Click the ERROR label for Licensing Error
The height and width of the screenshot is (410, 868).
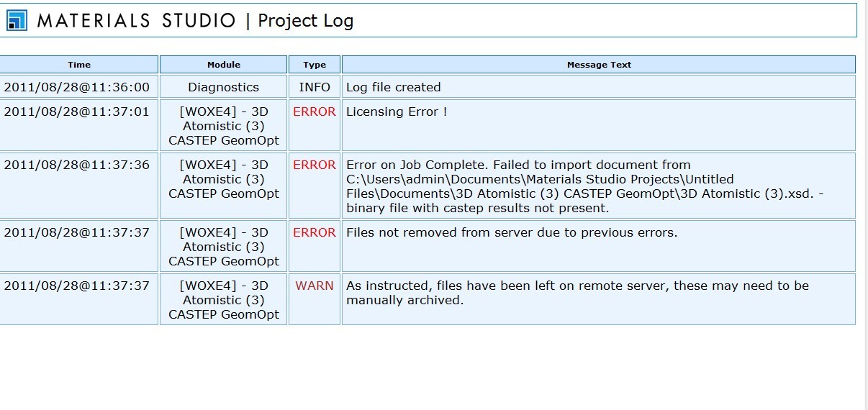pyautogui.click(x=315, y=111)
